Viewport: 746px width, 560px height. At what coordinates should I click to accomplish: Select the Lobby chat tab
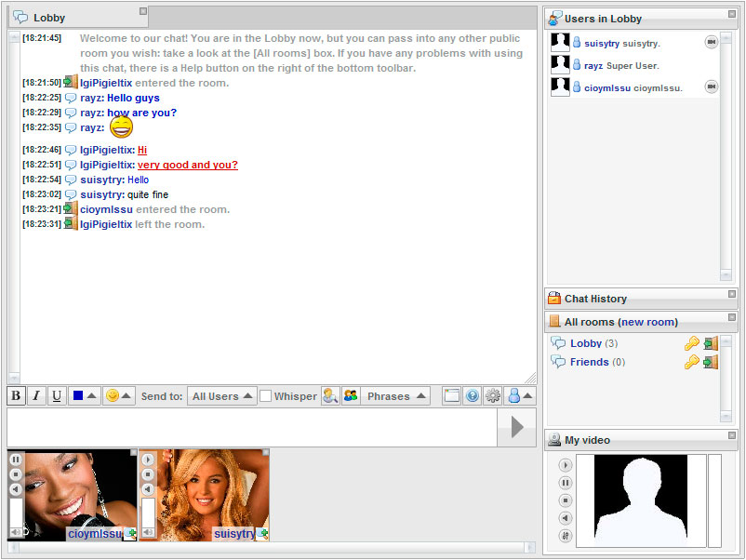coord(49,18)
